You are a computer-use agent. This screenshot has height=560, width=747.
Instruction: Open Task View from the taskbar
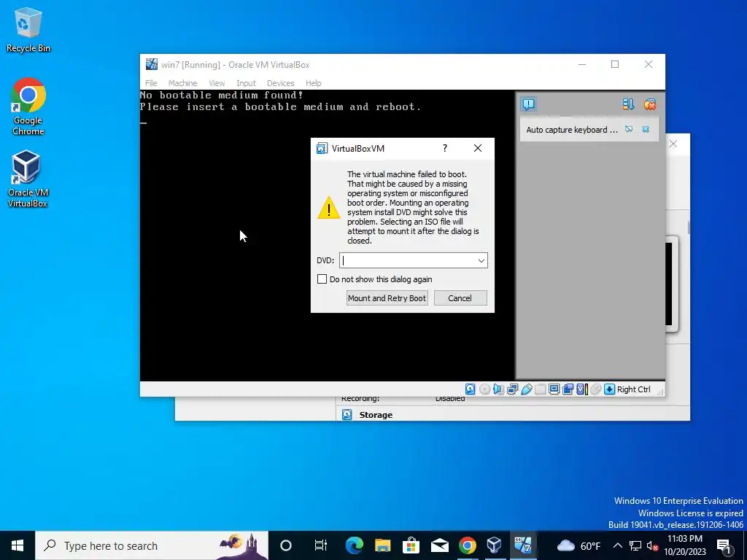click(321, 545)
